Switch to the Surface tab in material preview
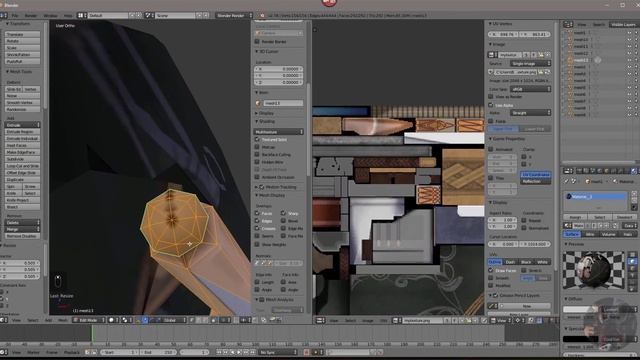 tap(572, 234)
